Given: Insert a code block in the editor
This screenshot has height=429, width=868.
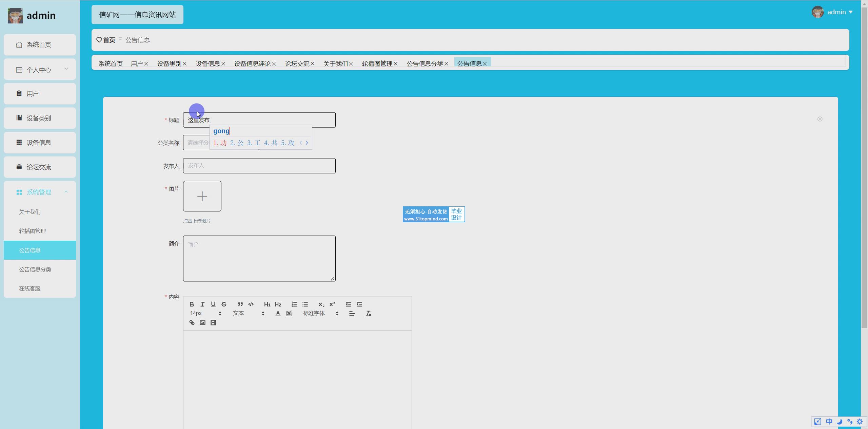Looking at the screenshot, I should [251, 304].
